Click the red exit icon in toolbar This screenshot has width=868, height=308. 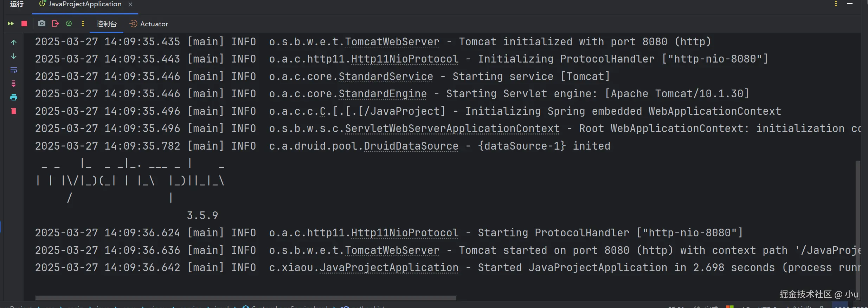coord(55,24)
